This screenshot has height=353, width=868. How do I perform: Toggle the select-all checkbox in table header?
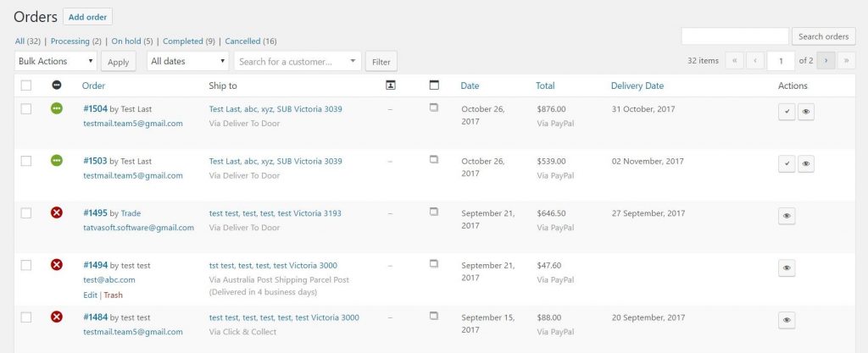(26, 85)
